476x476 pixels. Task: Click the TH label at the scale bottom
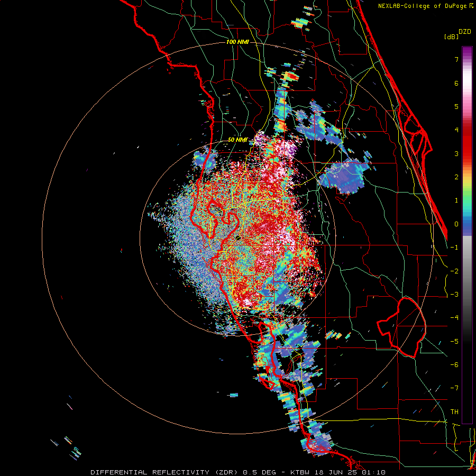coord(454,412)
